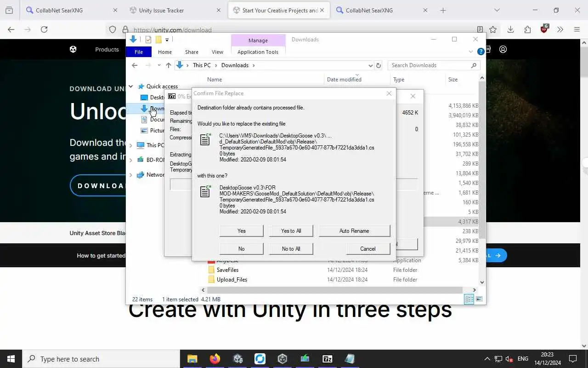
Task: Click Explorer horizontal scrollbar thumb
Action: (335, 290)
